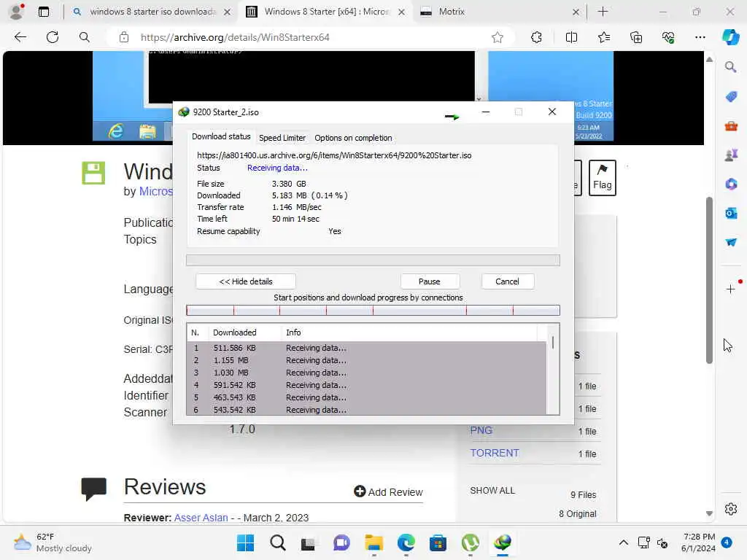The width and height of the screenshot is (747, 560).
Task: Click the page vertical scrollbar thumb
Action: point(709,280)
